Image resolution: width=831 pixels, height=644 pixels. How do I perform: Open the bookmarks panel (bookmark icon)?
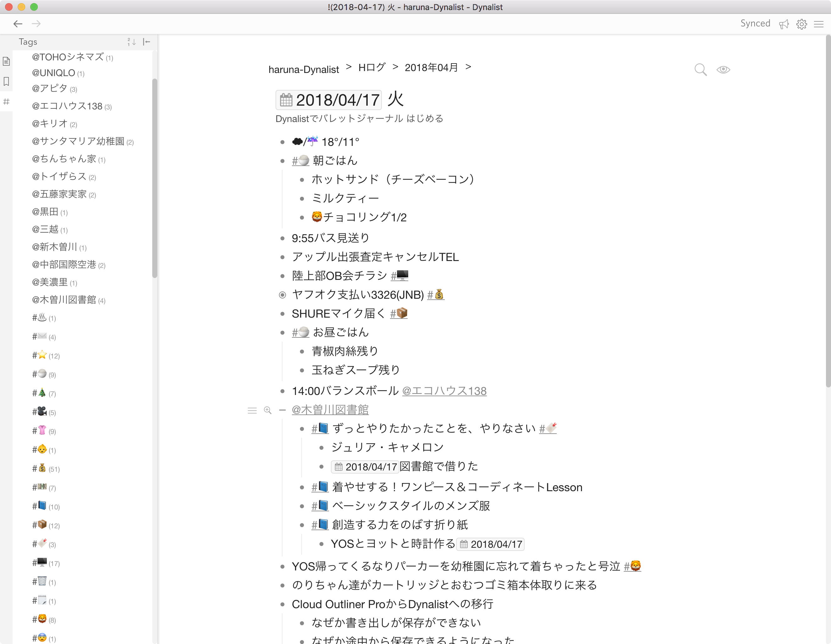[x=6, y=81]
